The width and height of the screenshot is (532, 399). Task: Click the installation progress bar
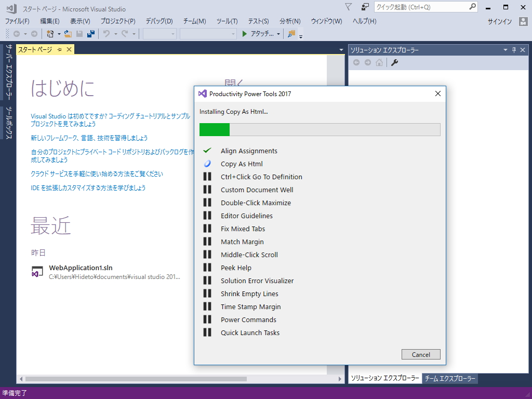coord(320,129)
